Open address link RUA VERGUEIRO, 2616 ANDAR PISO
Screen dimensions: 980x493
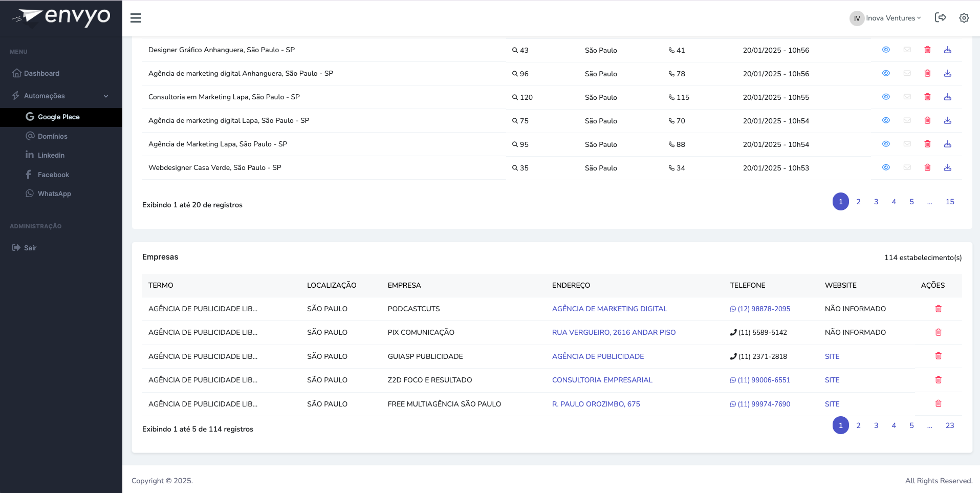click(614, 333)
